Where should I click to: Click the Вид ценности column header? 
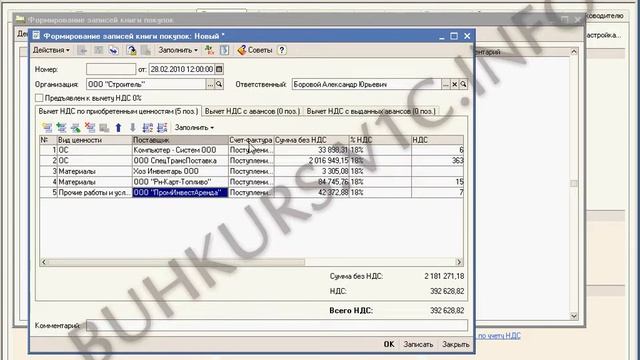(x=94, y=140)
